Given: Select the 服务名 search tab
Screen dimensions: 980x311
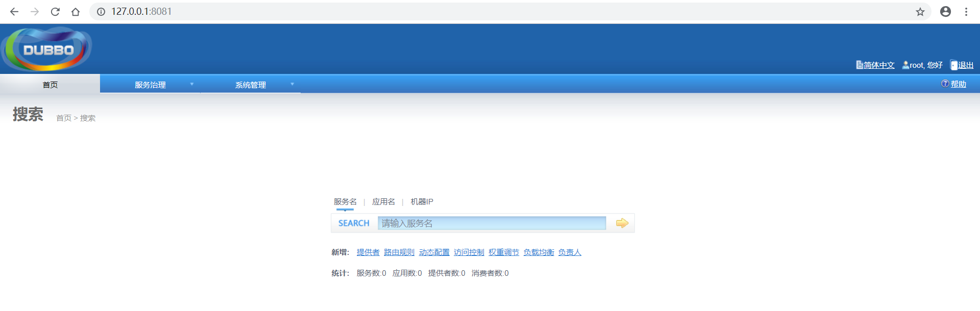Looking at the screenshot, I should 345,202.
